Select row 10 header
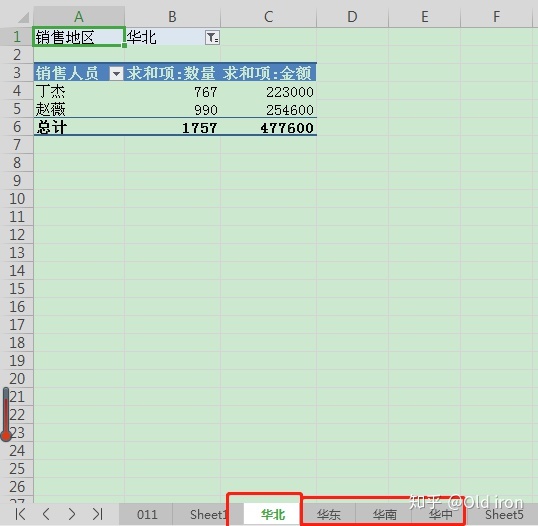This screenshot has height=526, width=538. [17, 199]
